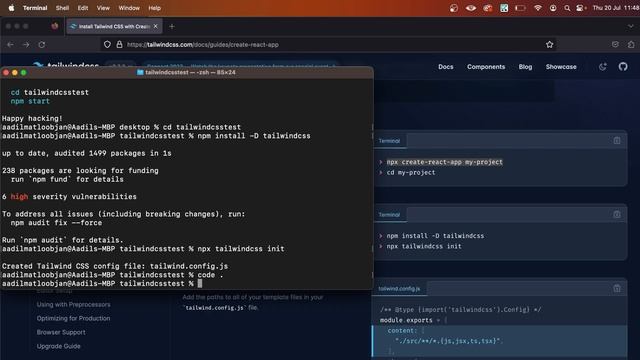Click the Terminal prompt cursor line
Viewport: 640px width, 360px height.
[102, 283]
